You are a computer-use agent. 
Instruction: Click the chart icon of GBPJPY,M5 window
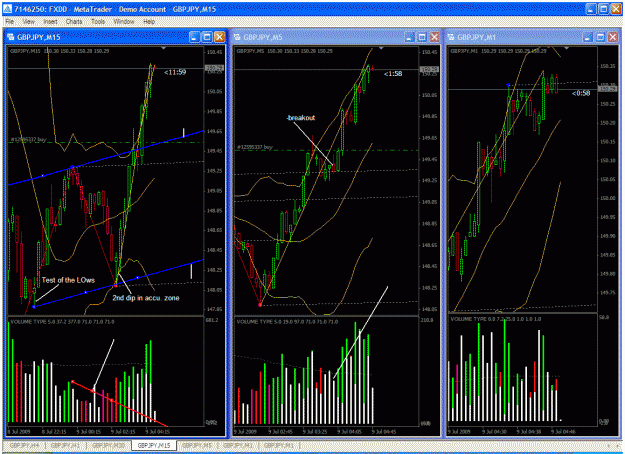point(237,37)
